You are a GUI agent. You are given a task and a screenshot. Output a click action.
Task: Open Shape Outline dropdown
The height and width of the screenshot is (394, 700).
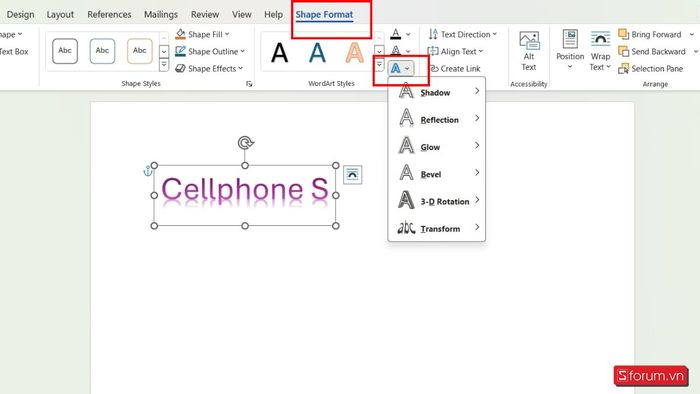pyautogui.click(x=210, y=51)
